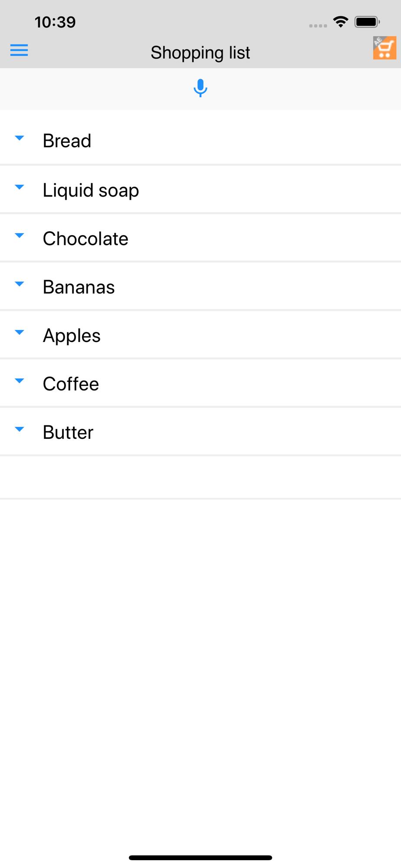Select the Liquid soap list item
The height and width of the screenshot is (868, 401).
pos(200,189)
